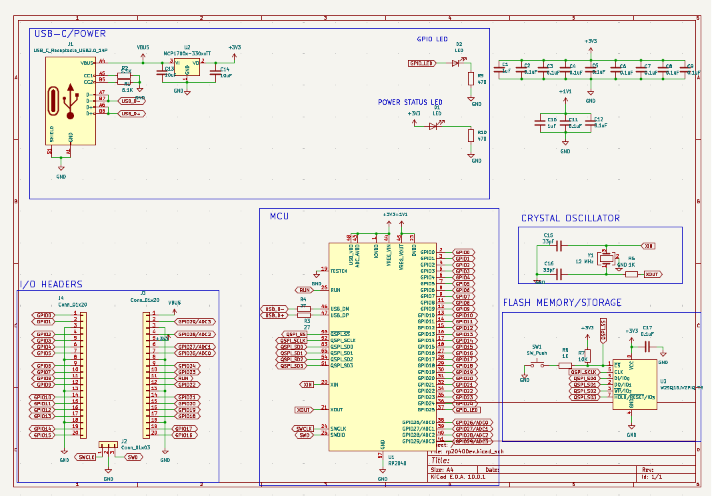Select capacitor C10 on the +1V1 rail

click(540, 122)
